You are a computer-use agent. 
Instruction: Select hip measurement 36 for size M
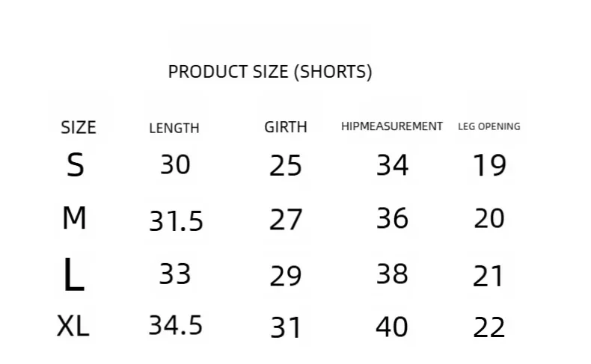(392, 218)
